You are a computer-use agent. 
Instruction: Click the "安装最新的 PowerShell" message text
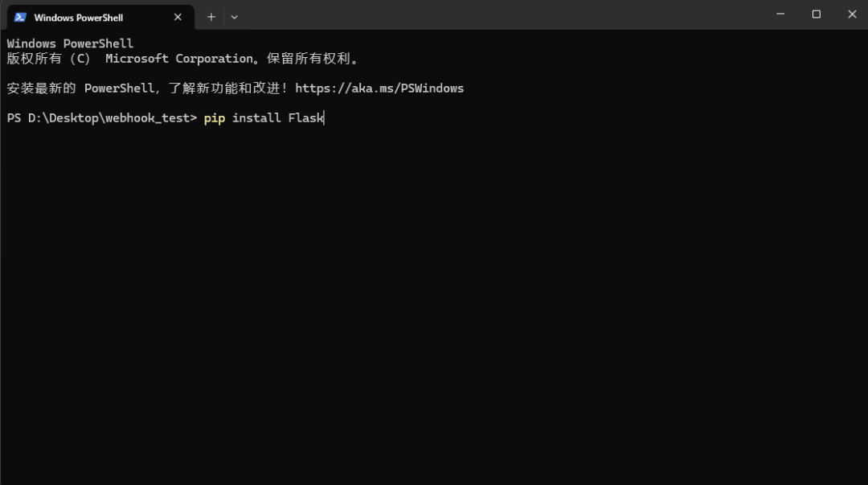[x=79, y=88]
